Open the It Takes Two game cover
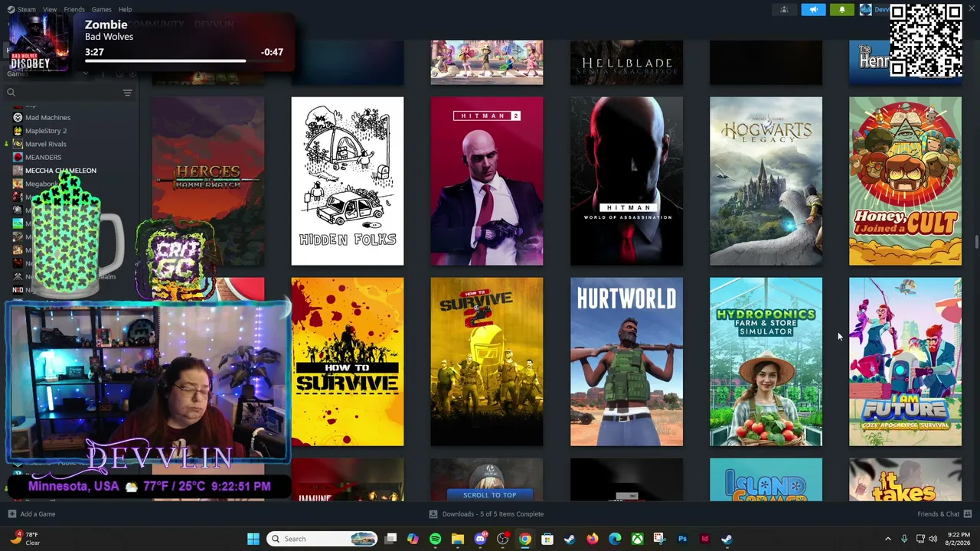This screenshot has width=980, height=551. [905, 480]
